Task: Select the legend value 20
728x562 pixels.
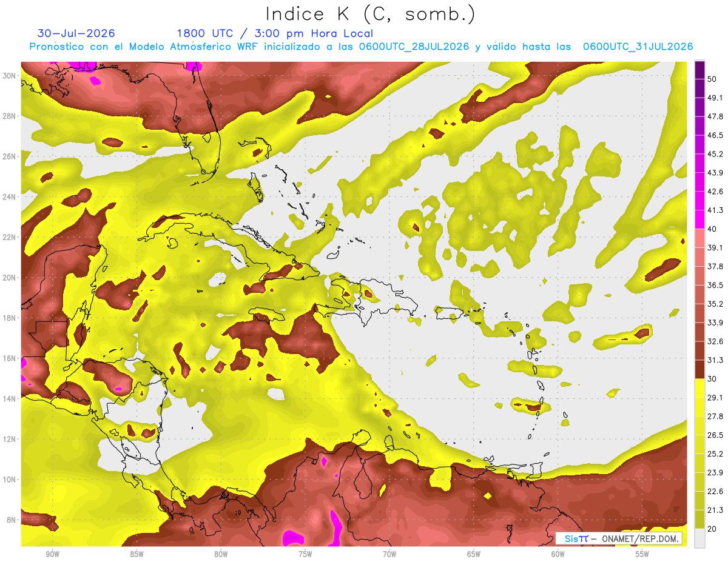Action: point(713,529)
